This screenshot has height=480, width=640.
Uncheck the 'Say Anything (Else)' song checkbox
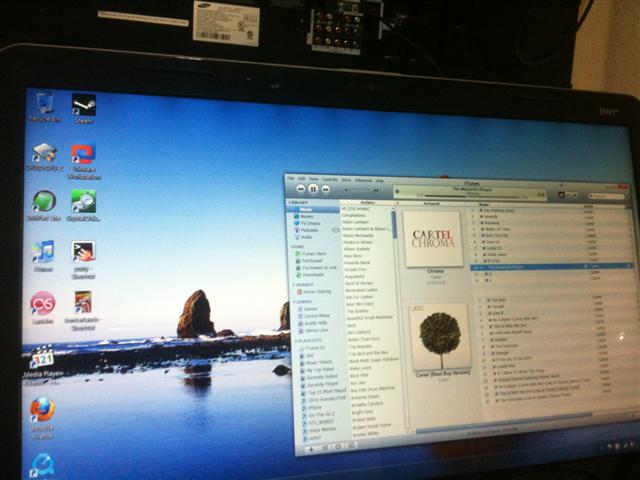point(481,211)
